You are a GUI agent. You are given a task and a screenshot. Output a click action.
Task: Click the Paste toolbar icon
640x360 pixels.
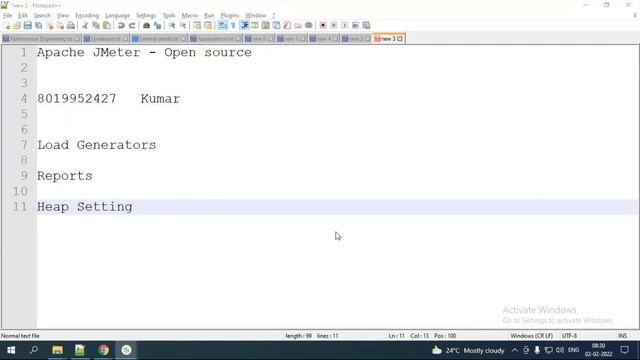click(107, 26)
